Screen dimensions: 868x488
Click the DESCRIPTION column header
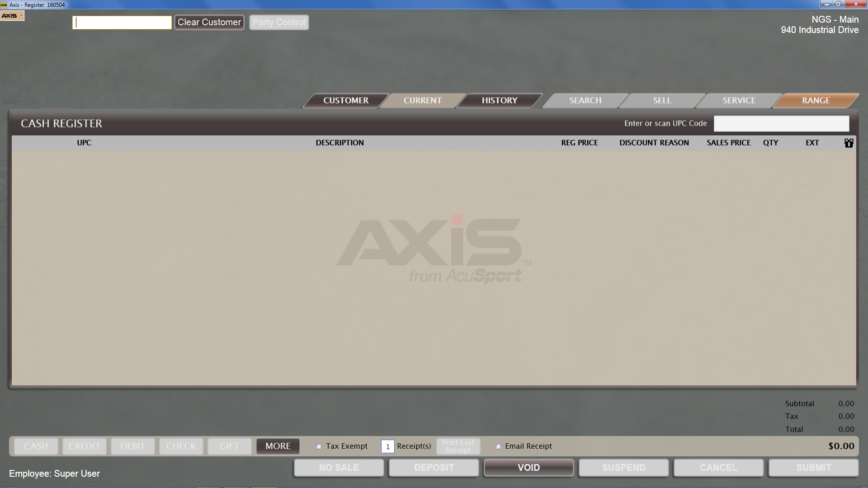(340, 143)
